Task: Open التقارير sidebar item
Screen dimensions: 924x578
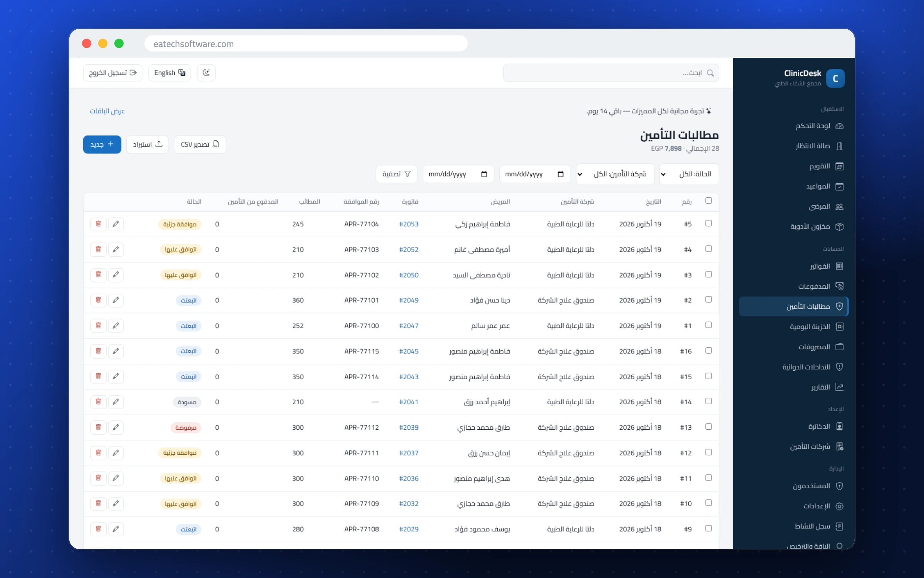Action: click(793, 387)
